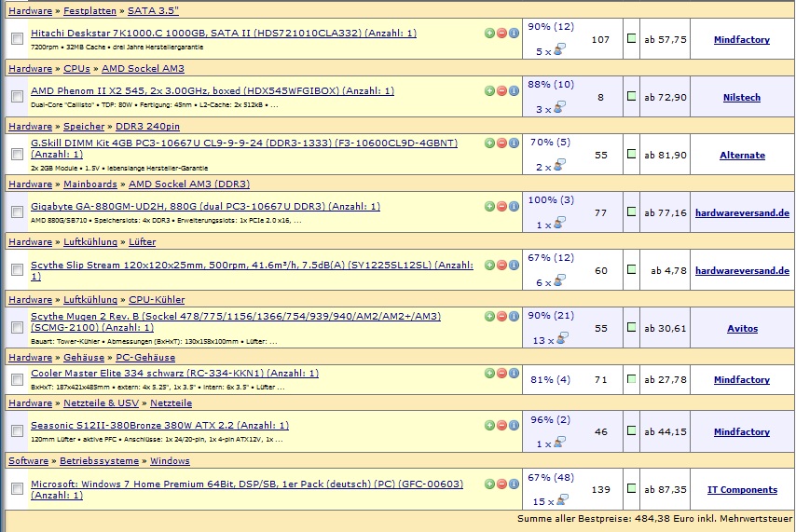Viewport: 796px width, 532px height.
Task: Open the PC-Gehäuse category link
Action: [x=145, y=358]
